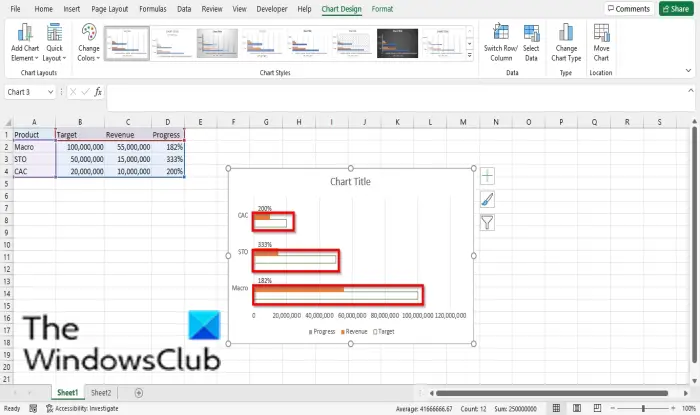Switch to Page Layout view

[577, 408]
